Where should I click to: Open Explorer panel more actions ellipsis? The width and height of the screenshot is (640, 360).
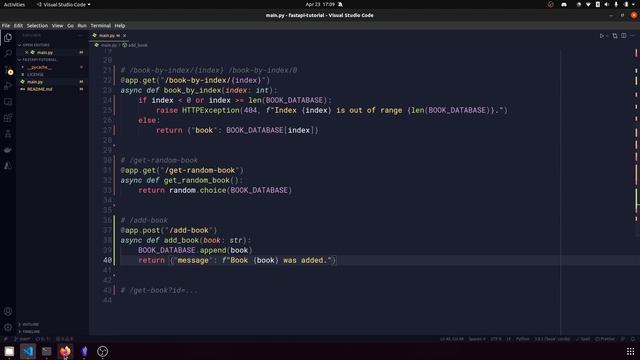coord(80,36)
